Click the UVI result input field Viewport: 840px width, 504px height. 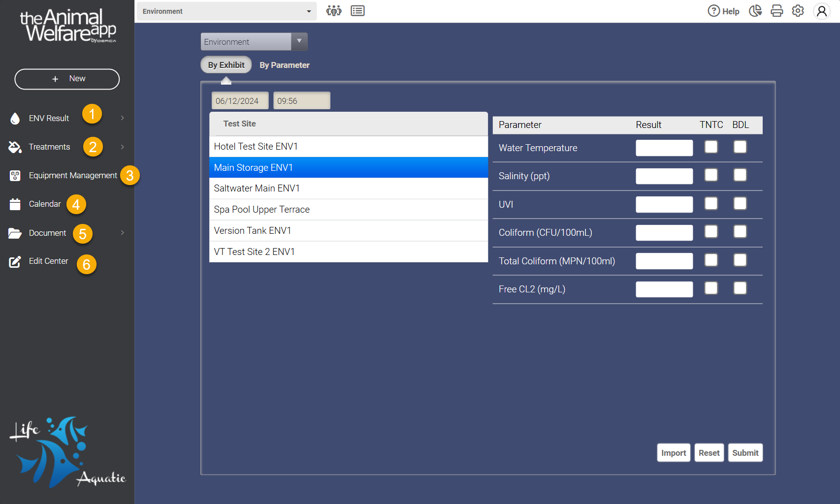(x=664, y=204)
